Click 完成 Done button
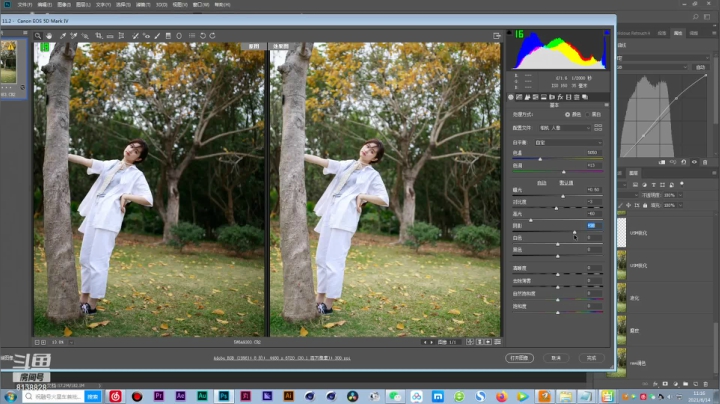This screenshot has height=404, width=720. click(x=591, y=358)
